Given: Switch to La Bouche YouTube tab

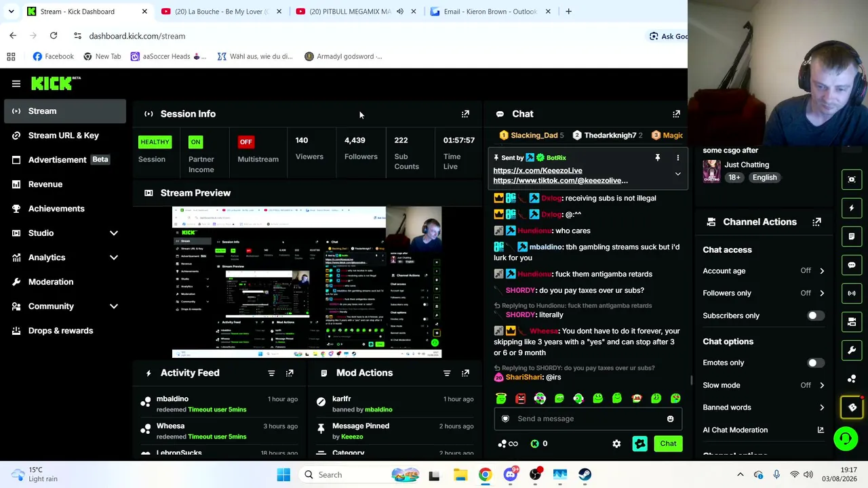Looking at the screenshot, I should (x=220, y=12).
